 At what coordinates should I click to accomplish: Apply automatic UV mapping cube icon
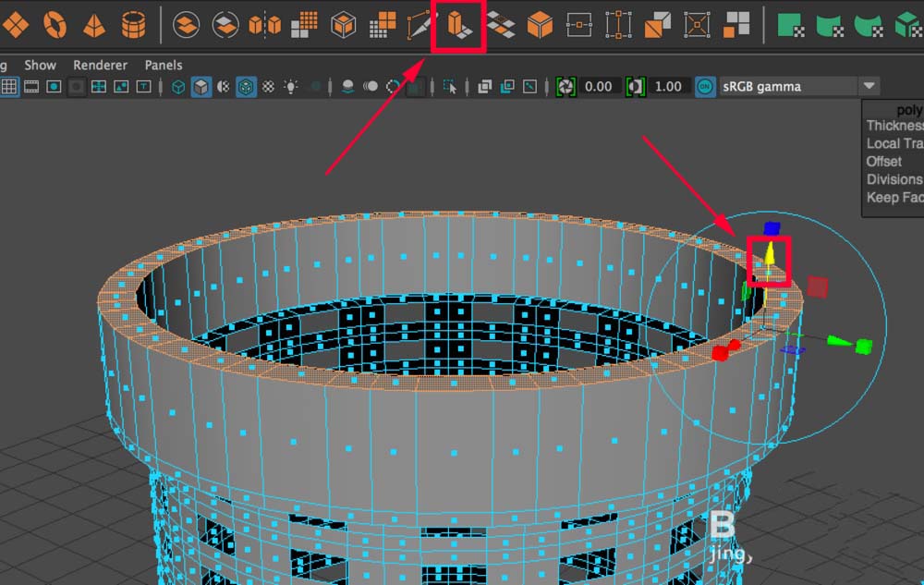click(908, 25)
